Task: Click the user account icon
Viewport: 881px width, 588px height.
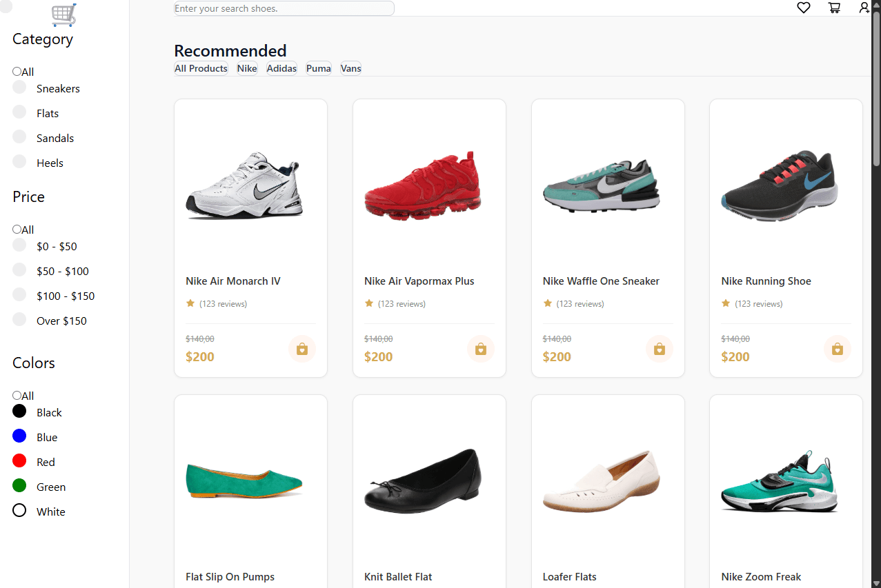Action: pyautogui.click(x=864, y=8)
